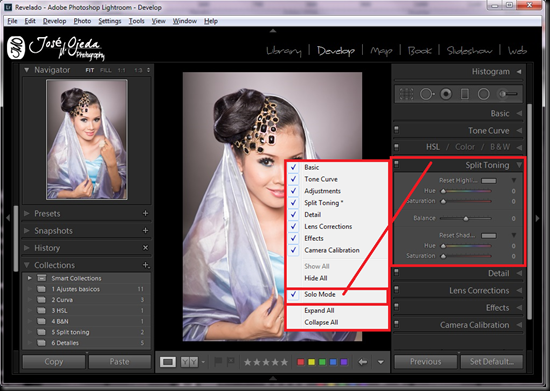
Task: Expand the Basic panel
Action: click(519, 113)
